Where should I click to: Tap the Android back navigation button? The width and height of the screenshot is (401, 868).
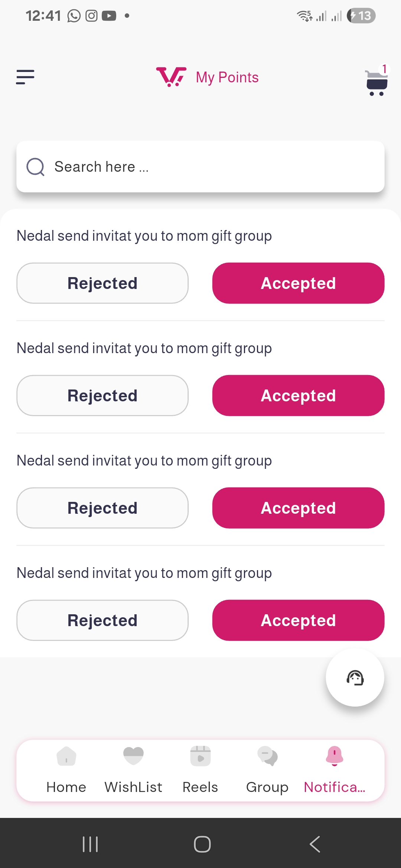point(314,844)
